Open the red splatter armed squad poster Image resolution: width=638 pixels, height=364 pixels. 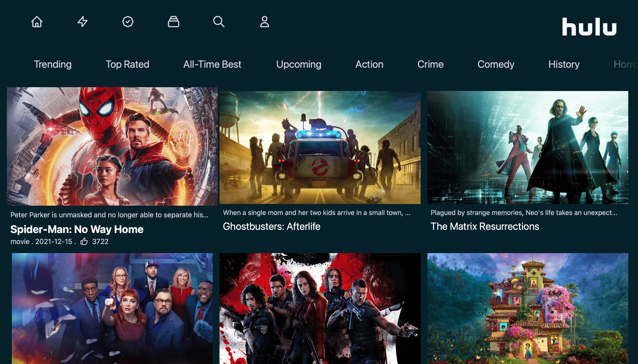(x=320, y=309)
